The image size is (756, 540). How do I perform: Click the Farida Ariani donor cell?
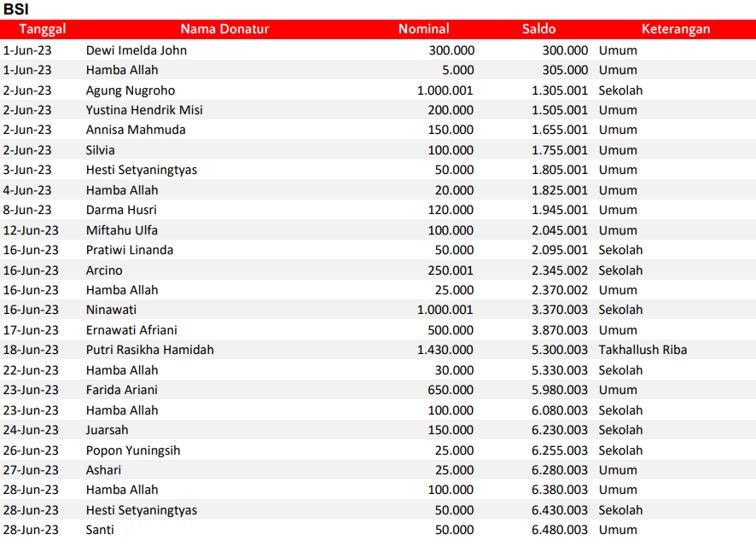pos(122,390)
